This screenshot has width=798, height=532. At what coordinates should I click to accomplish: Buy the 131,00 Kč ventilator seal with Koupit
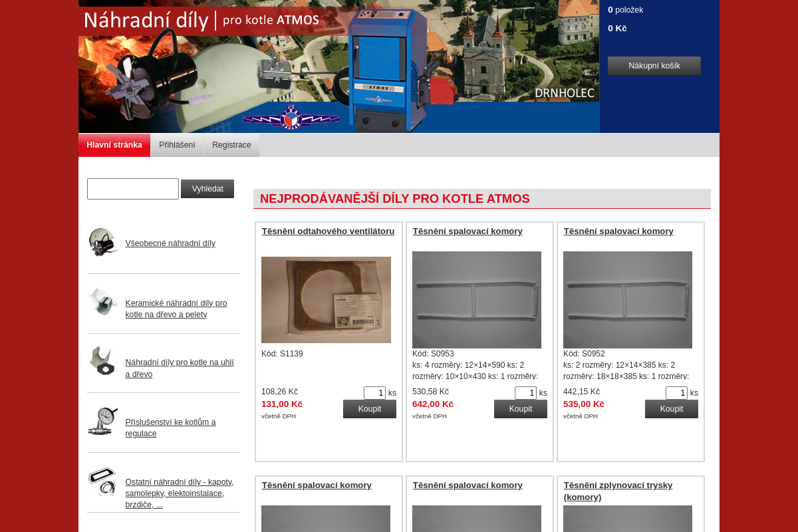370,409
